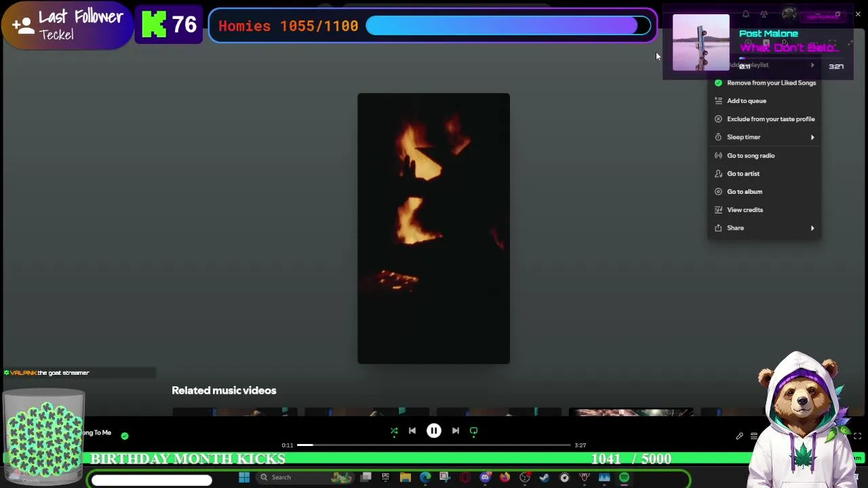Open File Explorer from the taskbar
868x488 pixels.
pos(405,477)
